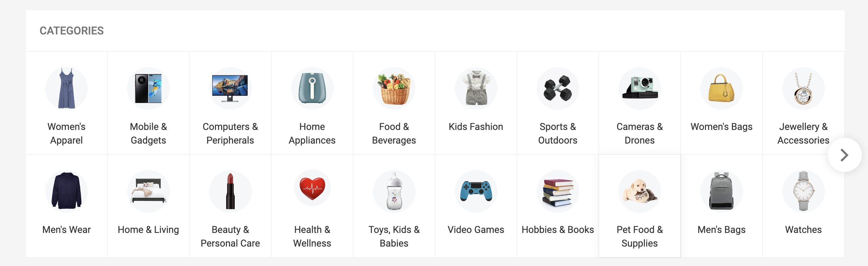This screenshot has height=266, width=868.
Task: Select the Jewellery & Accessories necklace icon
Action: click(x=803, y=88)
